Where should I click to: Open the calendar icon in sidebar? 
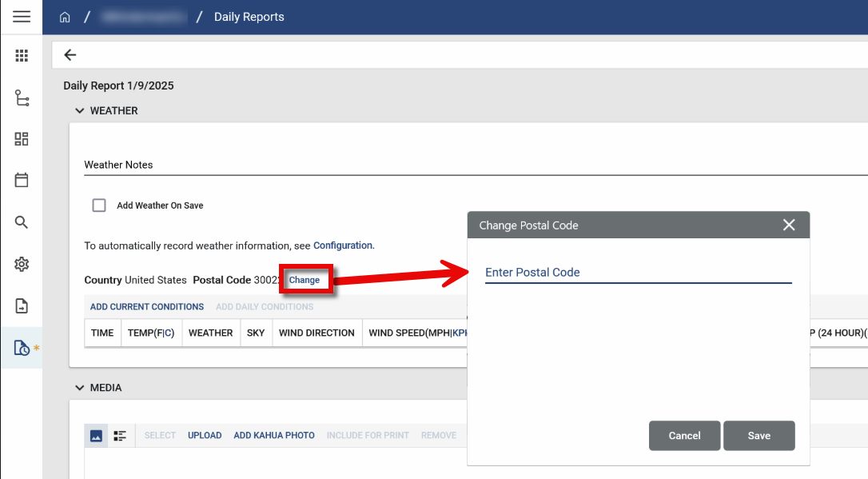pos(22,180)
